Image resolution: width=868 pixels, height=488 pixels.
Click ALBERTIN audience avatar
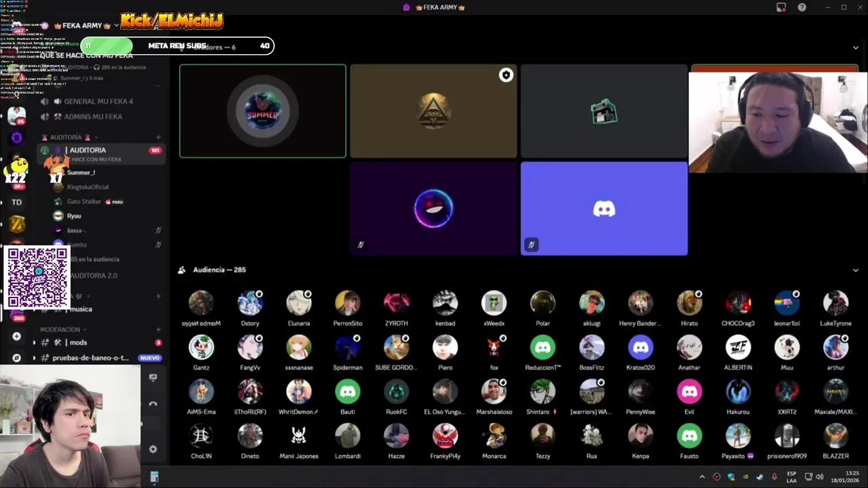tap(738, 348)
